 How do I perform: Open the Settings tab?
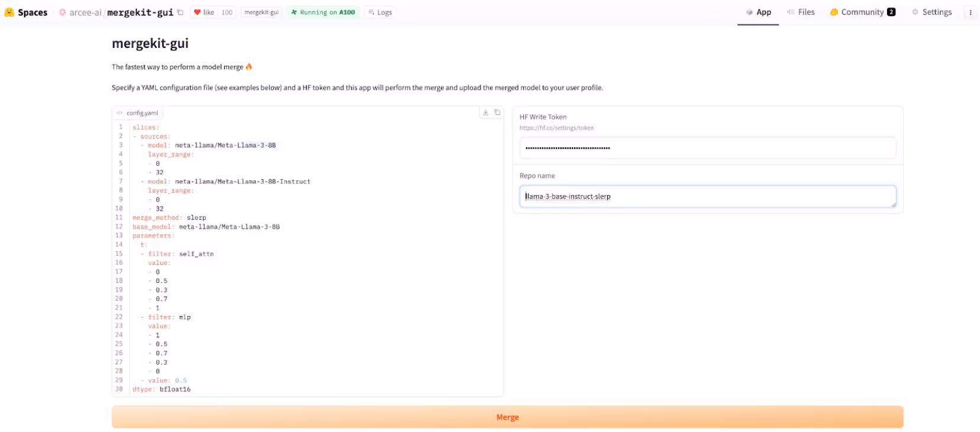tap(931, 12)
